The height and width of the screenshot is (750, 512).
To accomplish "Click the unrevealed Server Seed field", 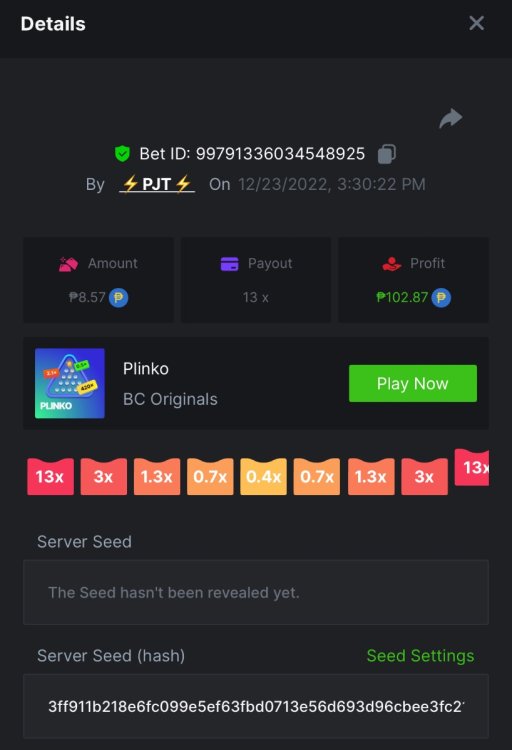I will pyautogui.click(x=256, y=592).
